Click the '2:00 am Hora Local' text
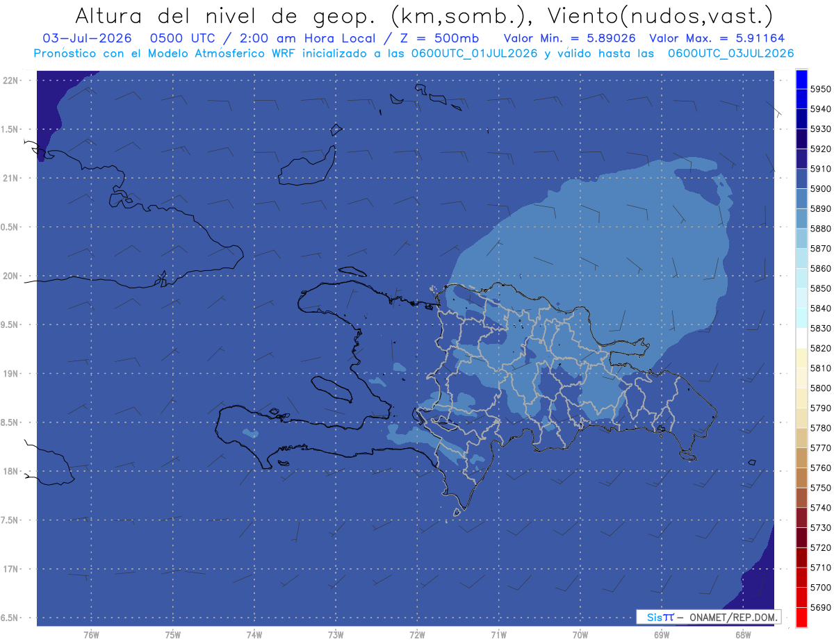The height and width of the screenshot is (644, 834). pyautogui.click(x=308, y=38)
